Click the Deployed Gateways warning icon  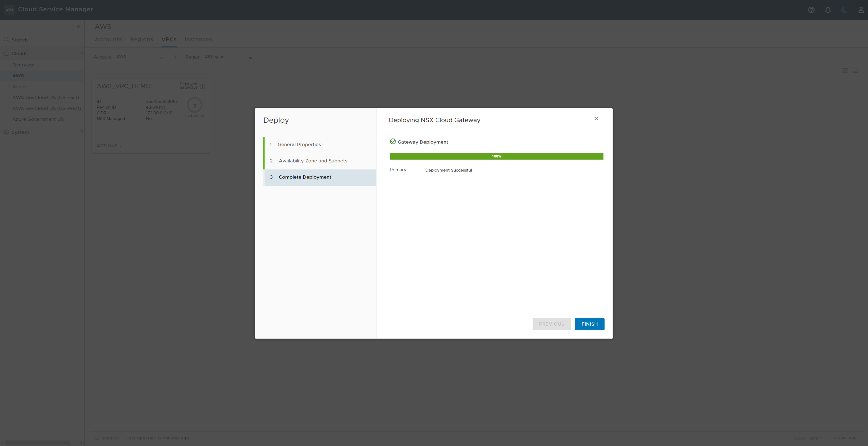(203, 86)
